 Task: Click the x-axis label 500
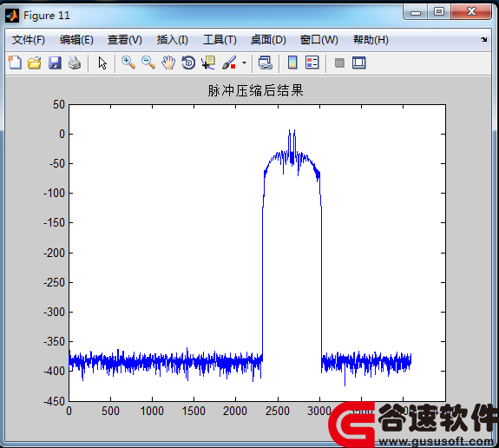coord(110,411)
